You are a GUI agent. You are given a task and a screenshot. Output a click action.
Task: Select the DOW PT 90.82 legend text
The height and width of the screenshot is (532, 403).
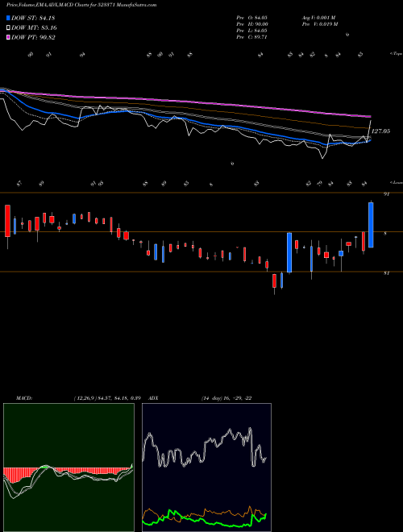pos(33,37)
